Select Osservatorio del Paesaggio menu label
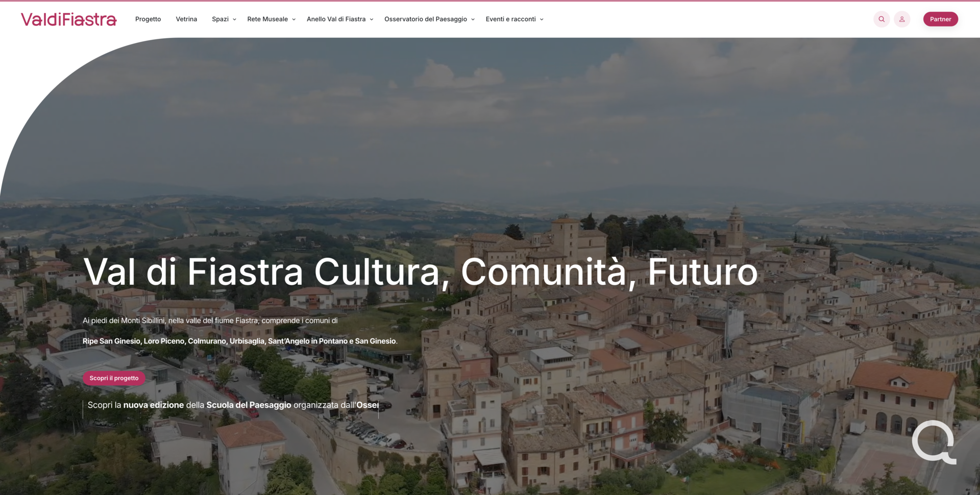This screenshot has width=980, height=495. point(426,19)
